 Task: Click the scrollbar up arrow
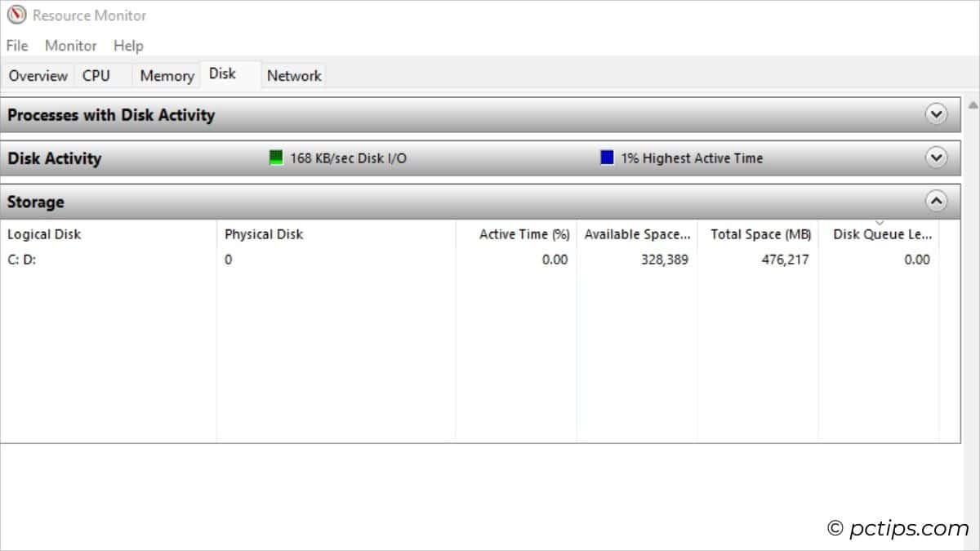(972, 104)
